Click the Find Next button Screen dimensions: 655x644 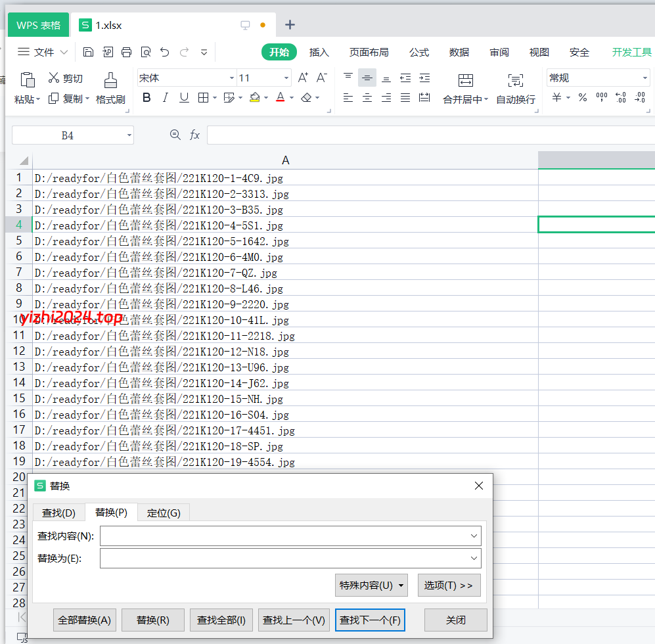(x=369, y=620)
